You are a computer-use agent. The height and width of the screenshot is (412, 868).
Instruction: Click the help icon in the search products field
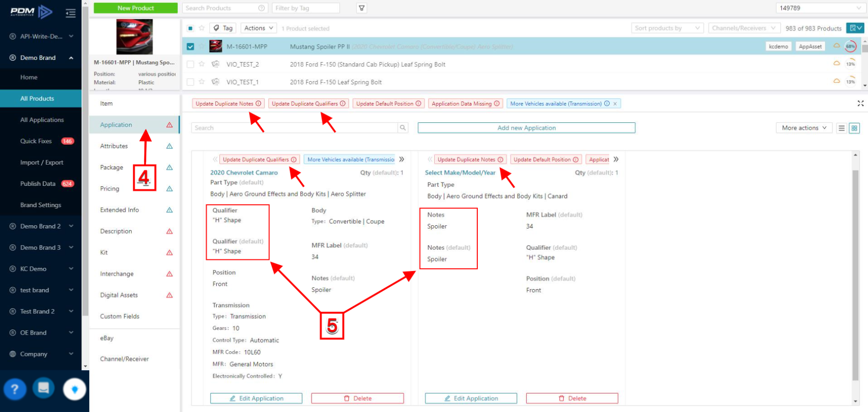[262, 8]
